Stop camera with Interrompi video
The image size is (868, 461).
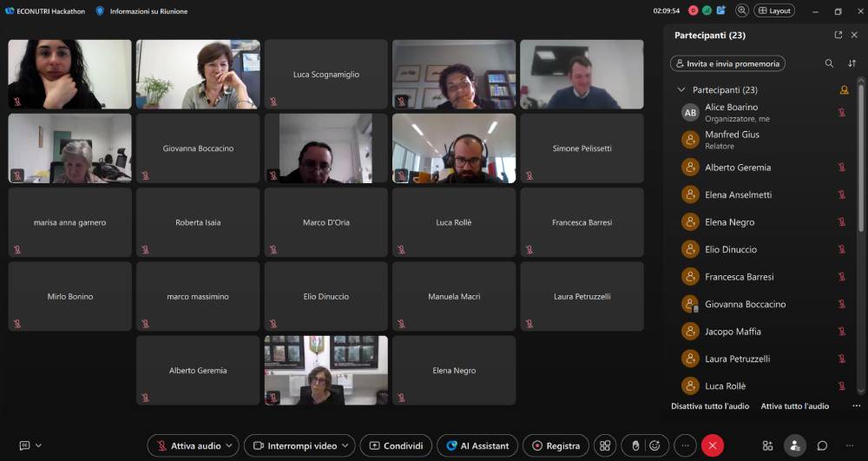[294, 445]
